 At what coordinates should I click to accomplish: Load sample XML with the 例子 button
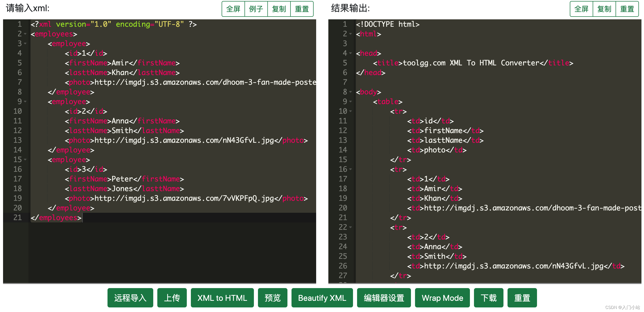point(256,9)
